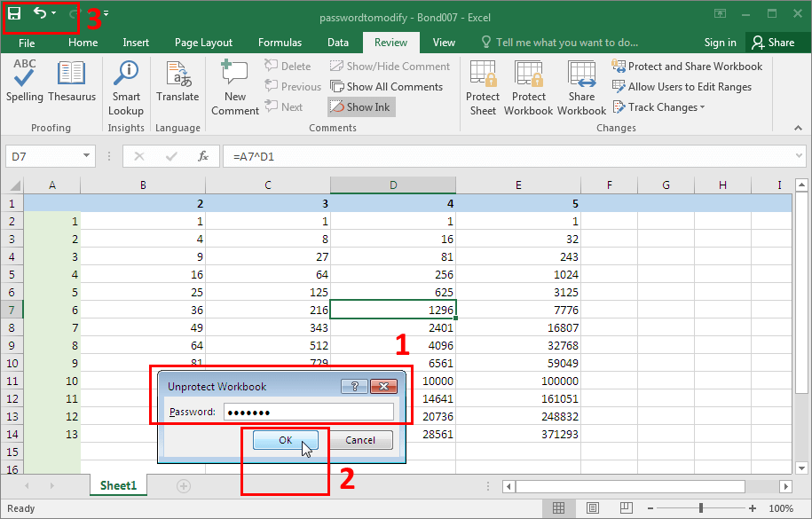Open the Thesaurus pane
Image resolution: width=812 pixels, height=519 pixels.
71,86
